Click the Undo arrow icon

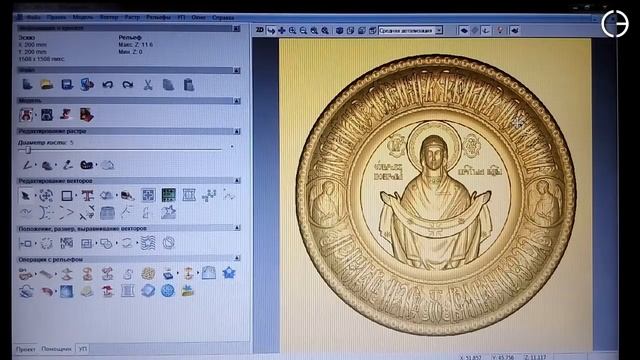[x=107, y=84]
